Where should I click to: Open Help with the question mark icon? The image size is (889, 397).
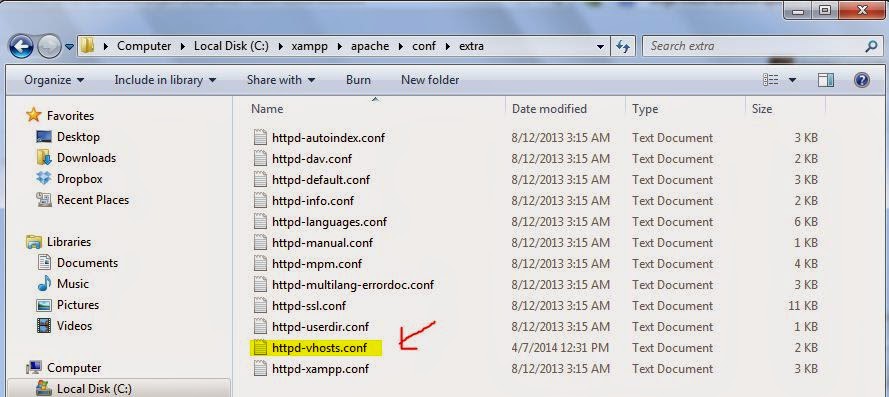(x=862, y=80)
